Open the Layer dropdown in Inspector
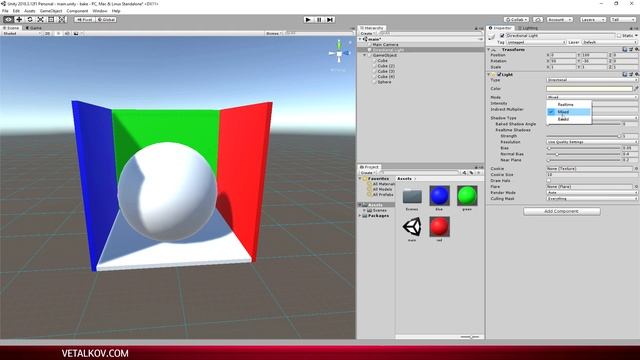This screenshot has width=640, height=360. (x=609, y=42)
